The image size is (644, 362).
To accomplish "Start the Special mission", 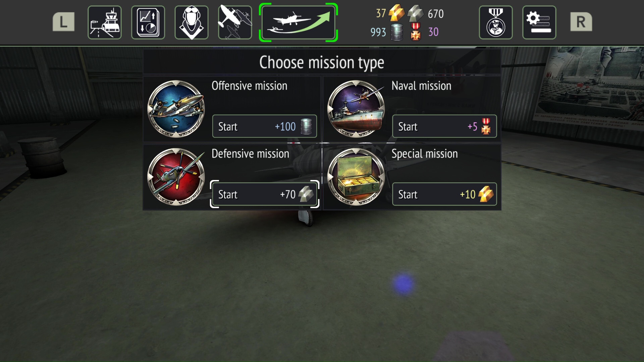I will pyautogui.click(x=444, y=194).
